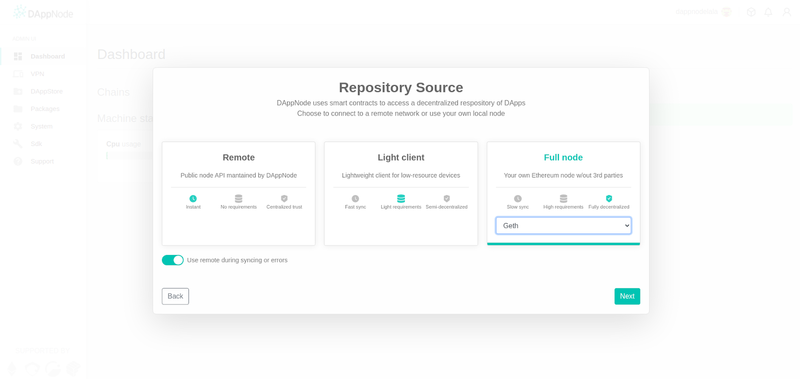Select the Light client repository source card
800x379 pixels.
tap(401, 193)
